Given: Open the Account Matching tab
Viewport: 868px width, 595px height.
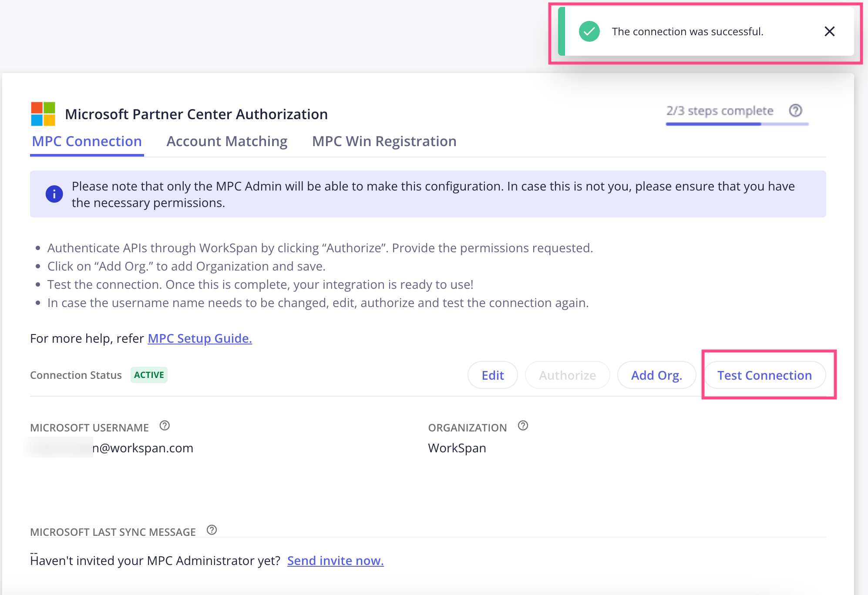Looking at the screenshot, I should (x=227, y=141).
